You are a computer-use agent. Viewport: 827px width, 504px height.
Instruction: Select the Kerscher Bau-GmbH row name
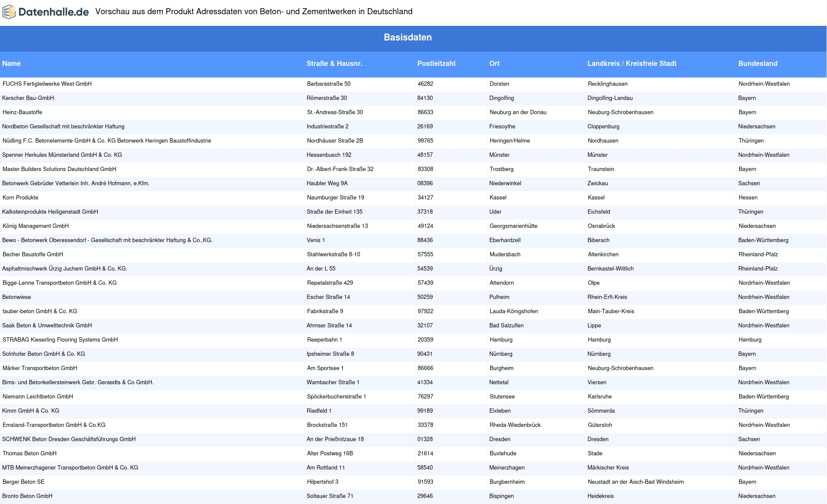click(28, 98)
